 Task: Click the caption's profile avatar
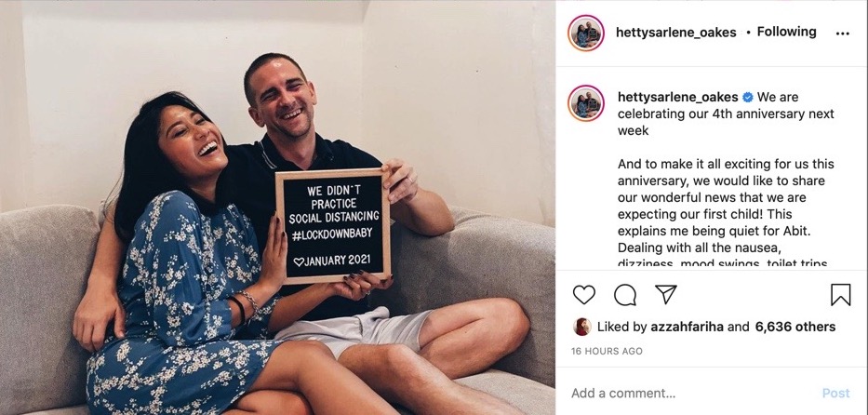coord(586,103)
